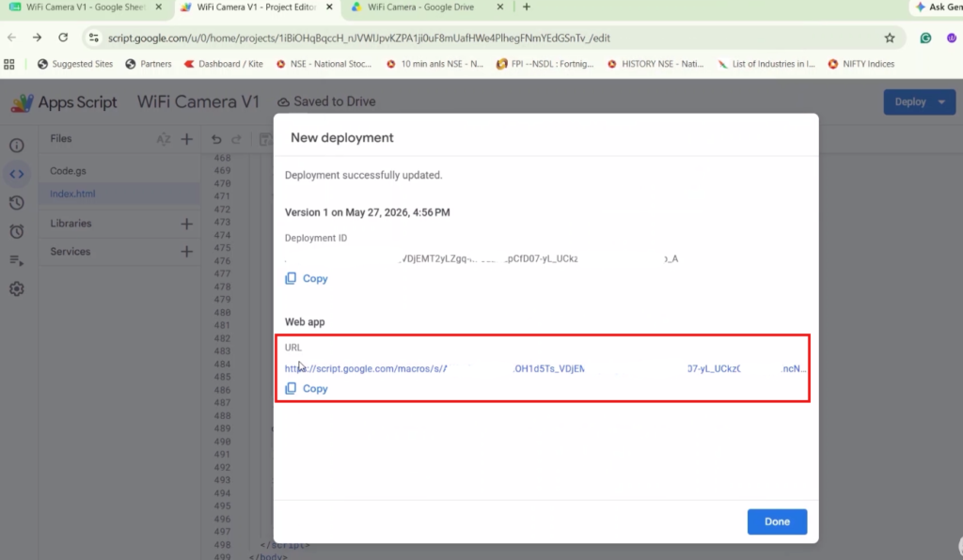Open Project History icon in sidebar
The width and height of the screenshot is (963, 560).
click(x=17, y=202)
